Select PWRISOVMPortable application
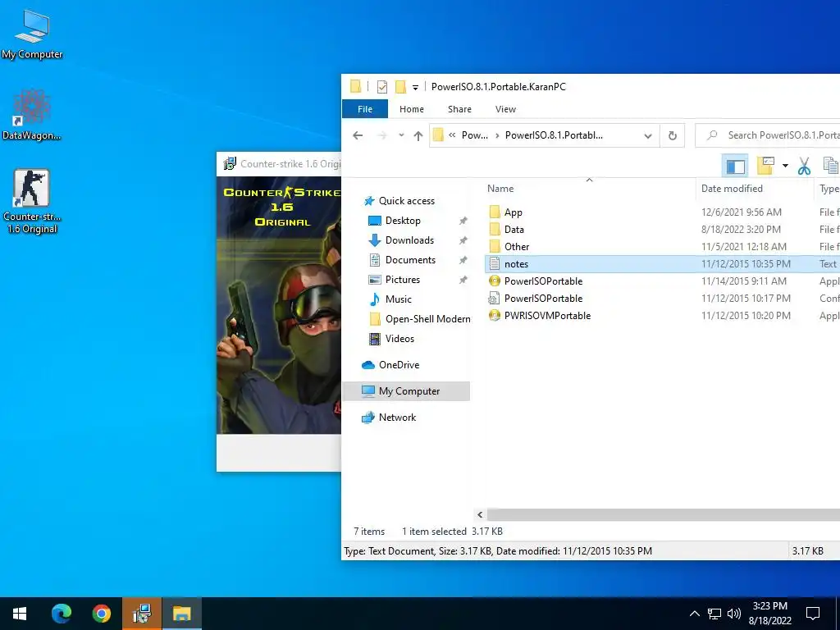 tap(547, 316)
